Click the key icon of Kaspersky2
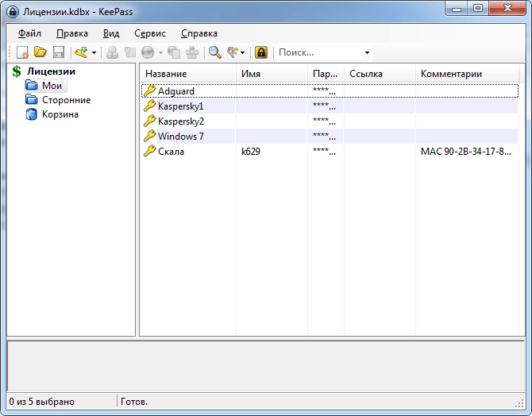 [x=149, y=121]
